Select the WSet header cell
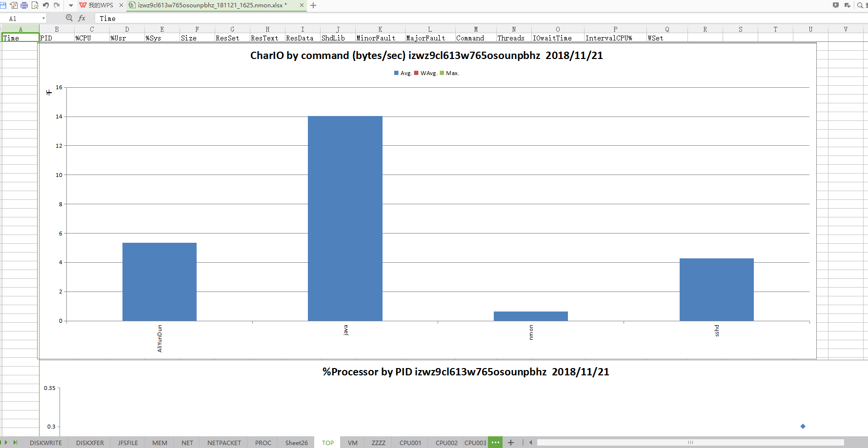The image size is (868, 448). pos(667,38)
